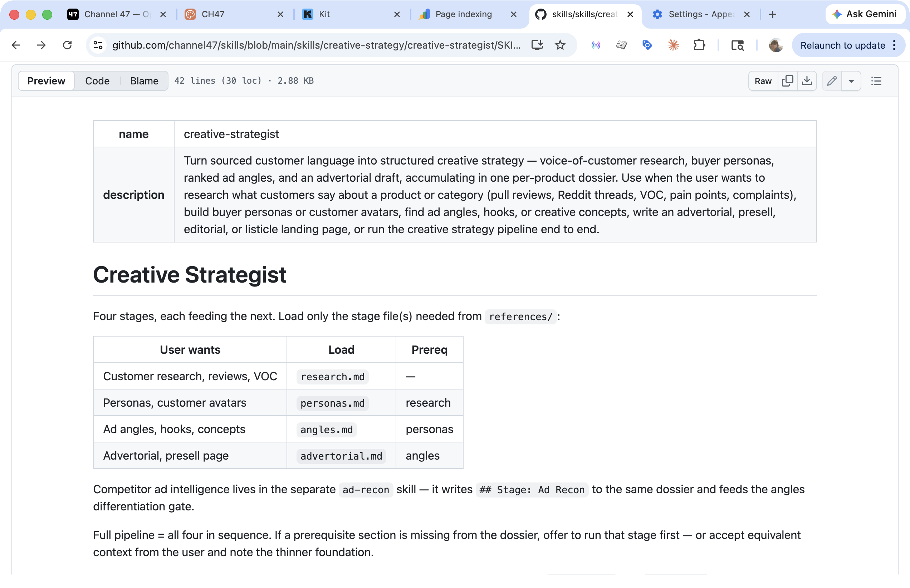
Task: Open the purple broadcast extension icon
Action: [x=596, y=45]
